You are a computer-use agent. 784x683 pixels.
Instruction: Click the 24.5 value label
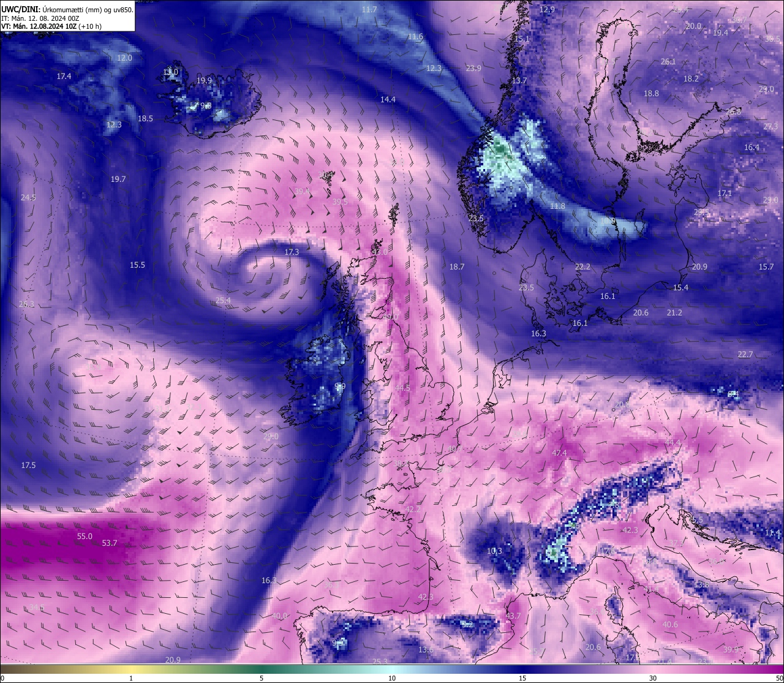pyautogui.click(x=28, y=197)
